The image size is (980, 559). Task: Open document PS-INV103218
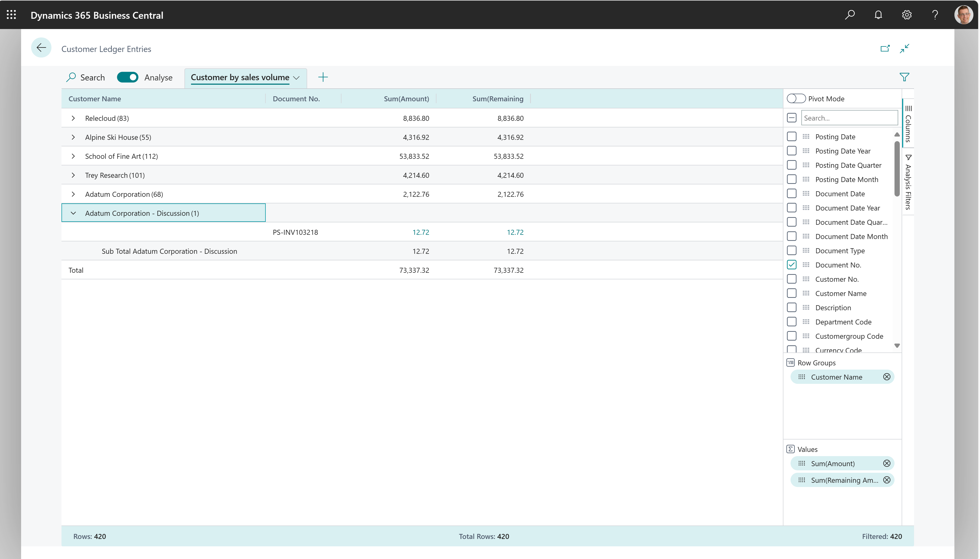[295, 232]
